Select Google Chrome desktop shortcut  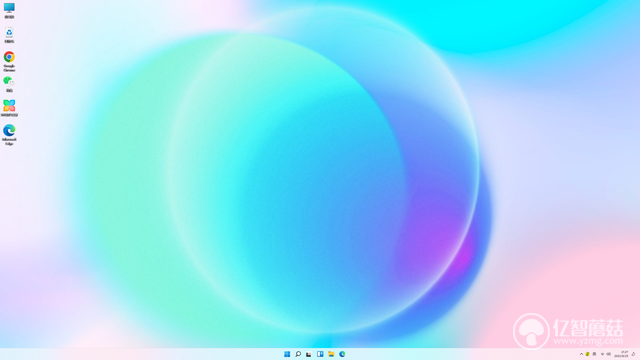(x=9, y=61)
